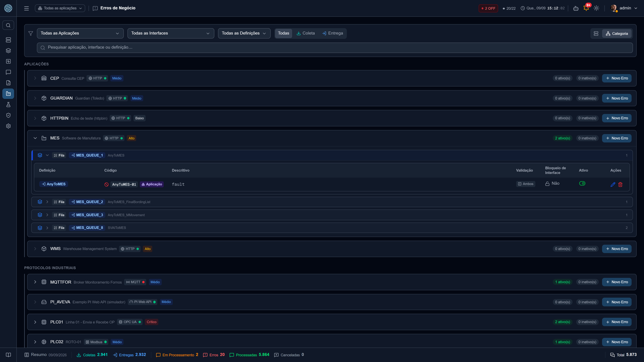This screenshot has height=362, width=644.
Task: Open the shield security icon in sidebar
Action: tap(8, 115)
